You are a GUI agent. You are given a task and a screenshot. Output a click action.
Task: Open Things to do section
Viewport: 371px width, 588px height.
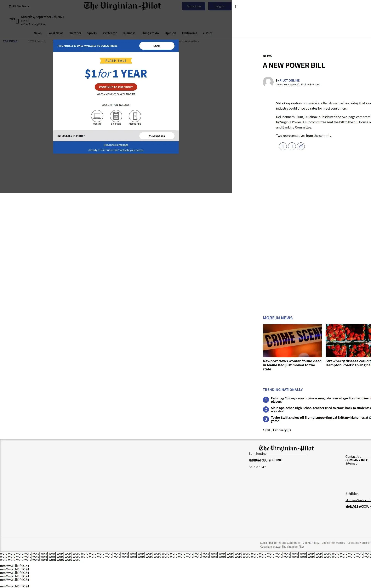150,33
